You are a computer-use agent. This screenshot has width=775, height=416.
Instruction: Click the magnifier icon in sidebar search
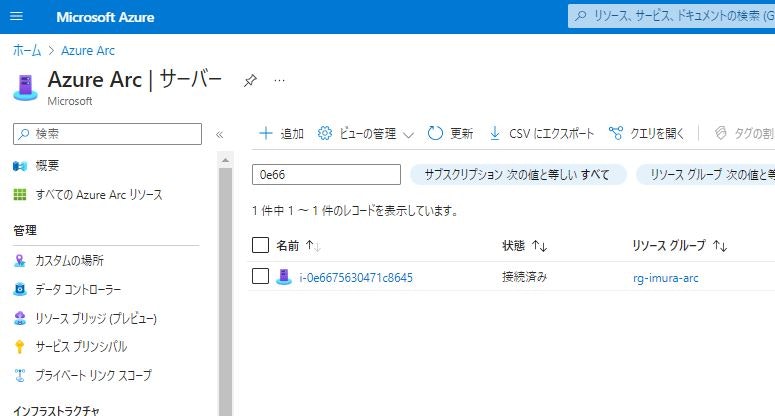coord(24,134)
